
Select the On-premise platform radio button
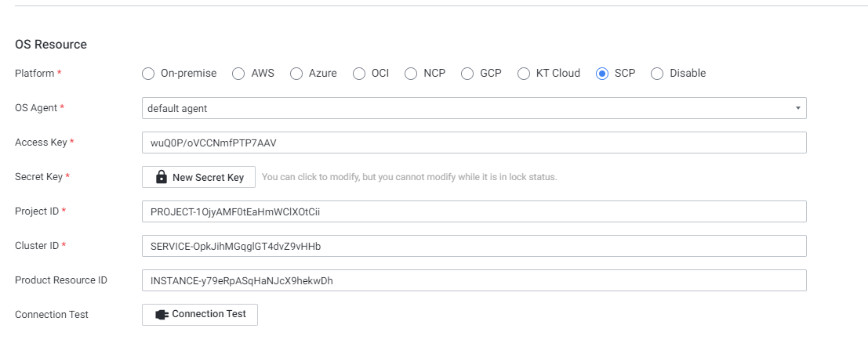pos(148,74)
